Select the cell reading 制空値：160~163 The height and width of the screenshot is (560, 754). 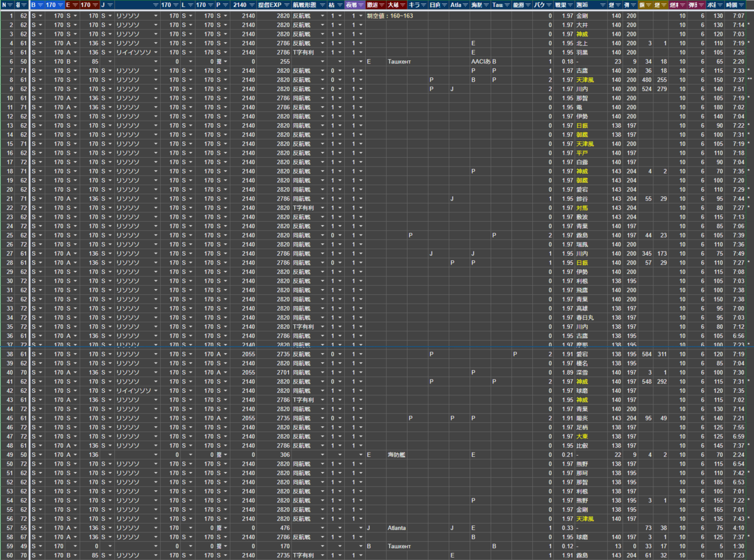(390, 16)
